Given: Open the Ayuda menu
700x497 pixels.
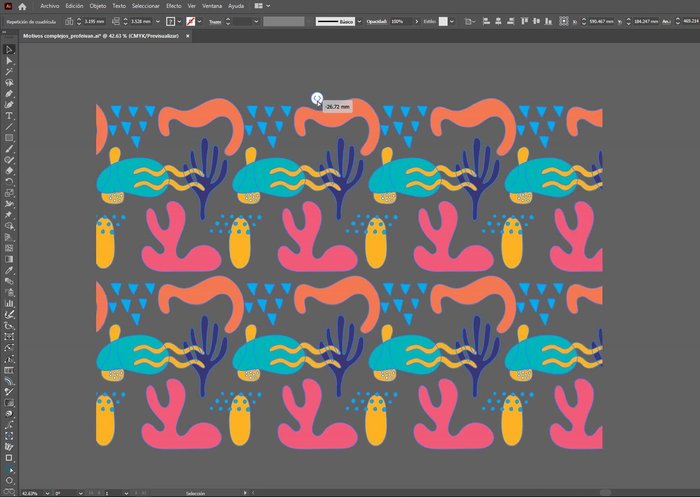Looking at the screenshot, I should (x=236, y=6).
